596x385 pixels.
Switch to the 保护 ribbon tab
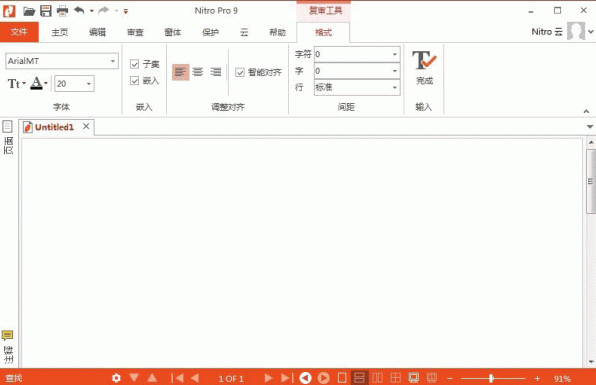210,32
